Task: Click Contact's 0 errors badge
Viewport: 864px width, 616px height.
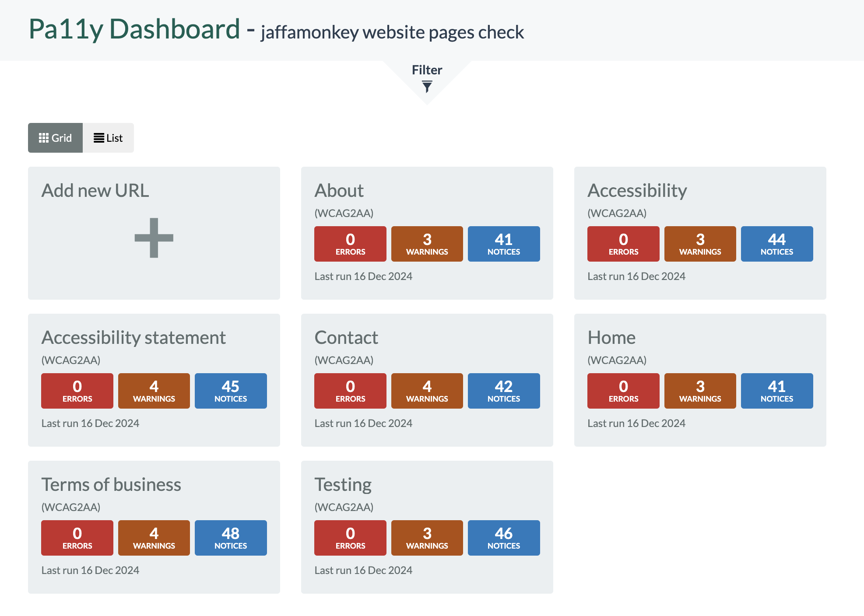Action: [350, 391]
